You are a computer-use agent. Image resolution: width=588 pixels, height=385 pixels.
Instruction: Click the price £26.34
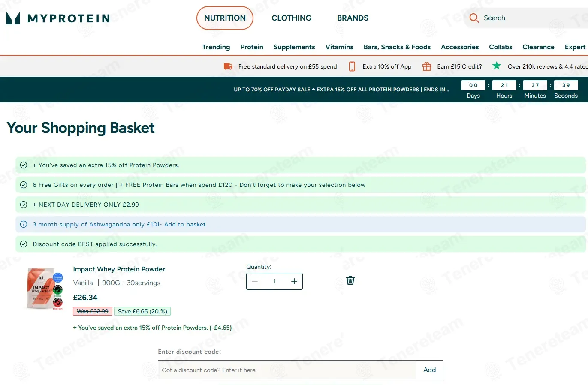coord(85,298)
